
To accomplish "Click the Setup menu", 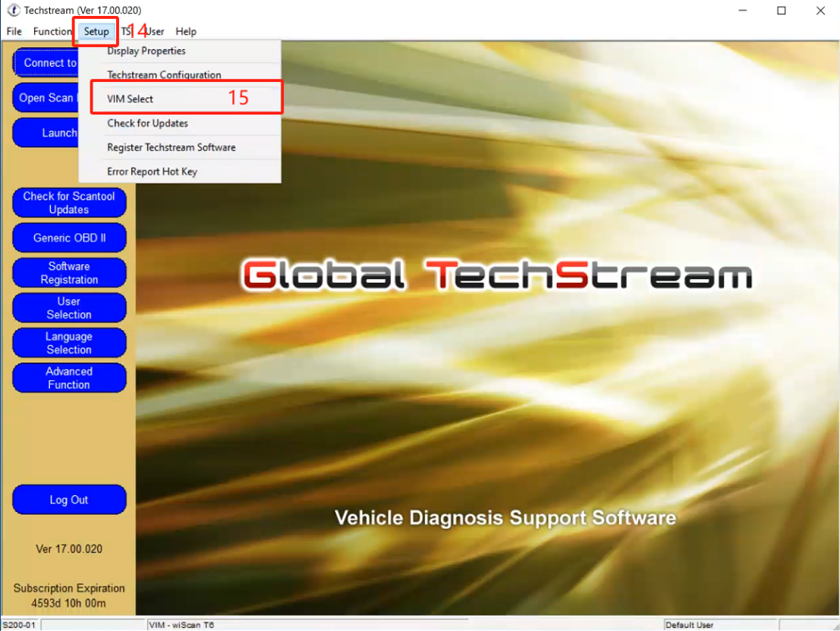I will point(96,32).
